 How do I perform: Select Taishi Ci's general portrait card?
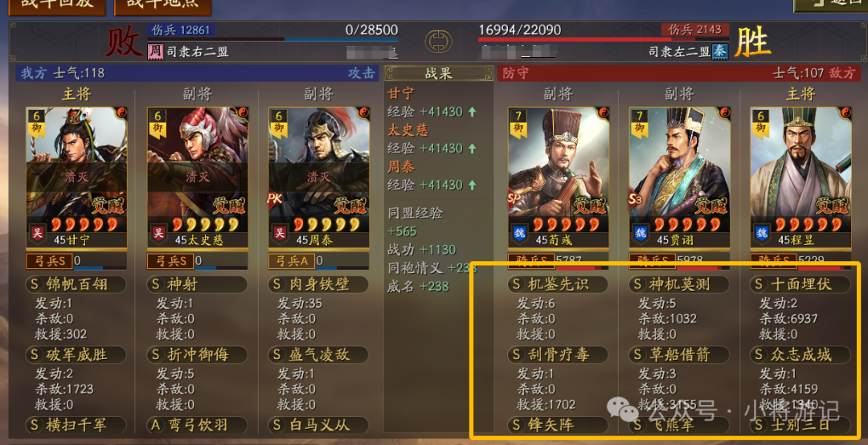click(198, 178)
